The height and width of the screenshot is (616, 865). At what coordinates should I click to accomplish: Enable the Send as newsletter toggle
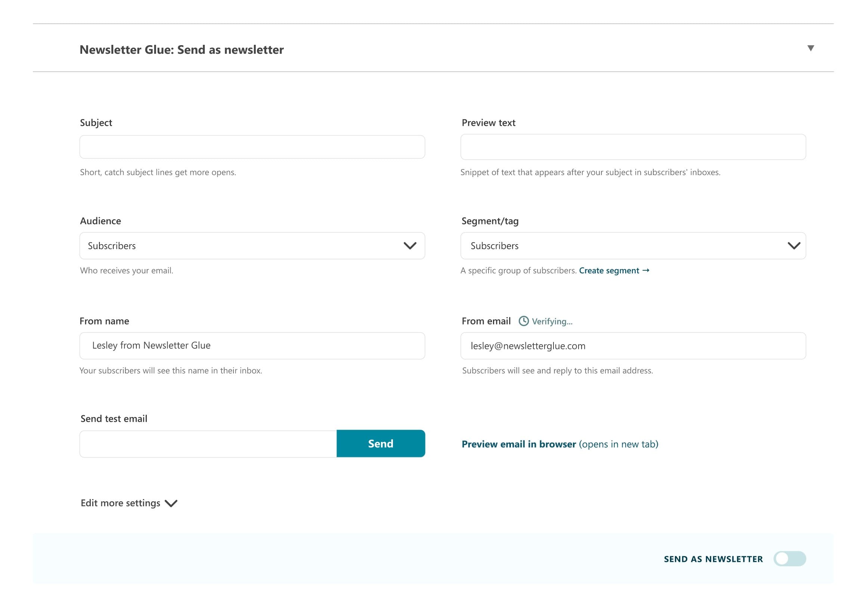[790, 559]
